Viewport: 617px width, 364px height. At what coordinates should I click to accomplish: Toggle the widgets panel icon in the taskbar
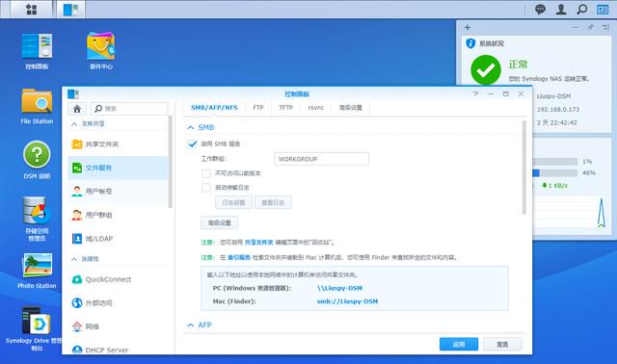coord(603,9)
